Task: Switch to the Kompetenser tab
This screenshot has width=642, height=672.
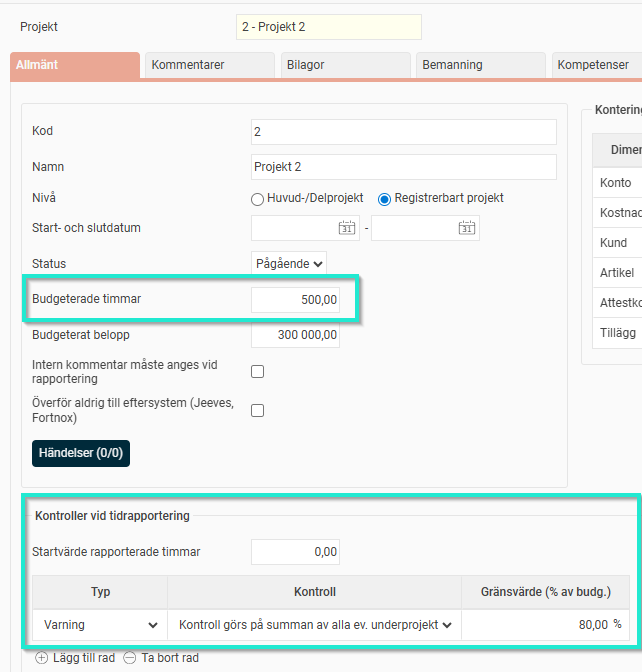Action: (x=594, y=65)
